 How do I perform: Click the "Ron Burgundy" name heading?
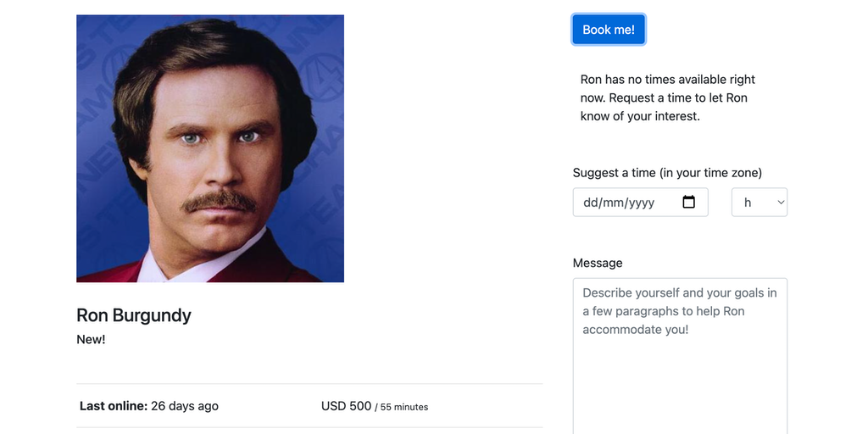point(134,315)
